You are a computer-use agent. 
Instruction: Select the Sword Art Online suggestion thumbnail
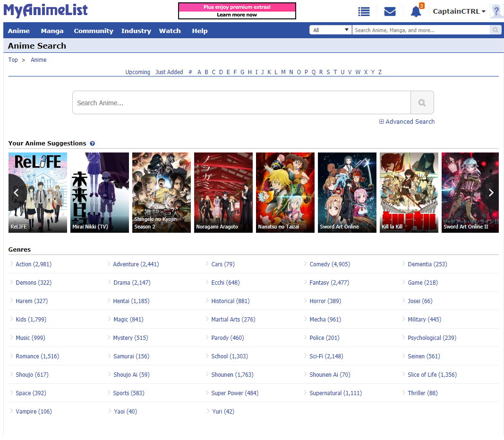[x=347, y=192]
